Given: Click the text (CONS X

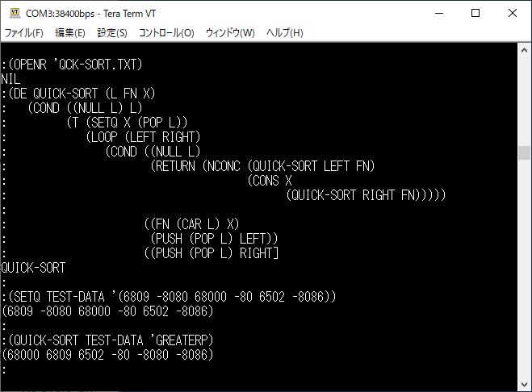Looking at the screenshot, I should 270,181.
